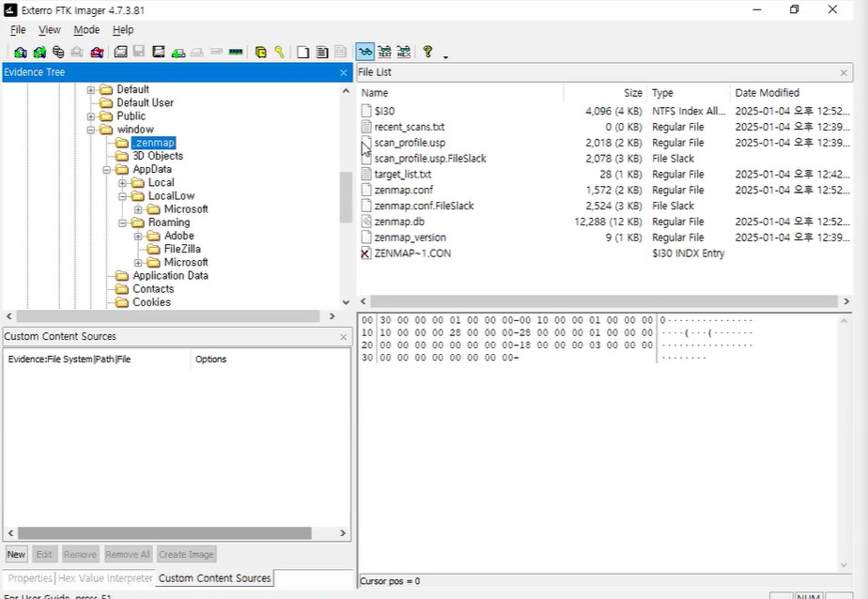
Task: Click the Export Disk Image floppy icon
Action: click(x=139, y=52)
